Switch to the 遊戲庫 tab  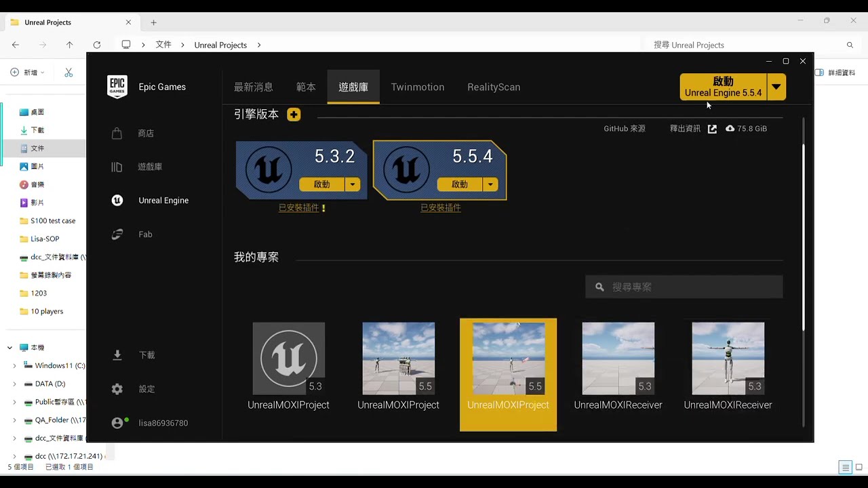tap(353, 87)
